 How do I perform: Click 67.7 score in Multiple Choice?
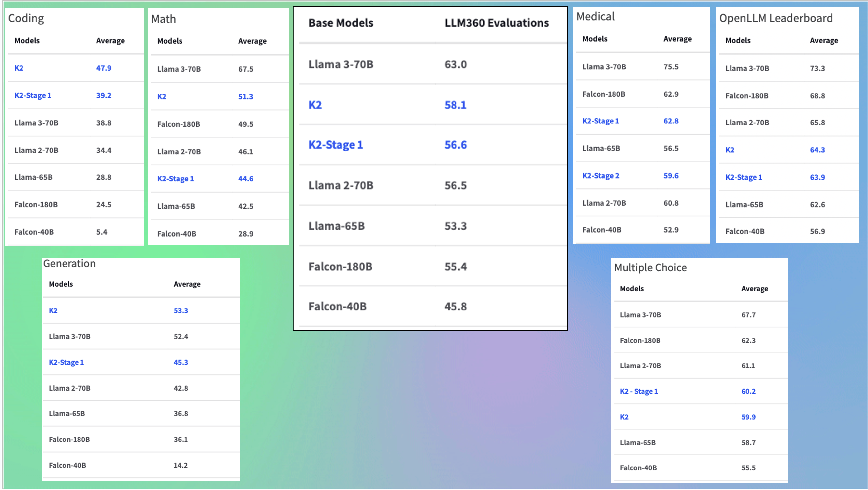(748, 315)
